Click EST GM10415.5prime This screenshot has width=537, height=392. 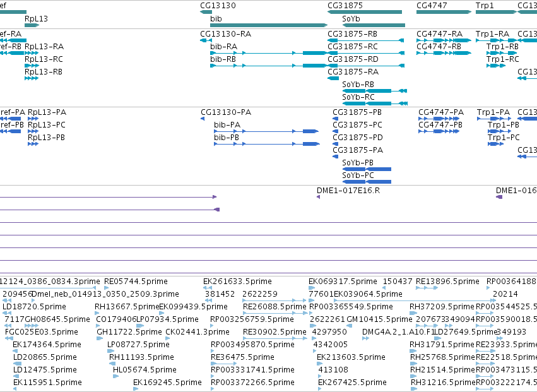(x=379, y=319)
